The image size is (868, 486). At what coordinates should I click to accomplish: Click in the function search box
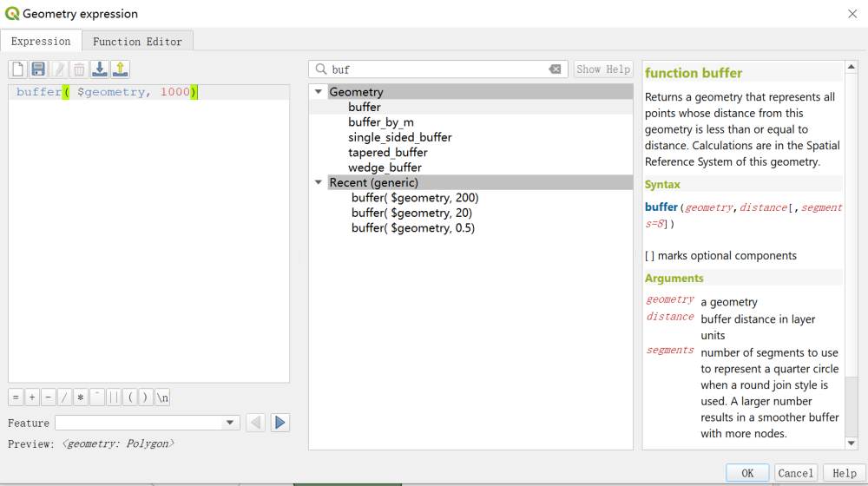tap(437, 69)
